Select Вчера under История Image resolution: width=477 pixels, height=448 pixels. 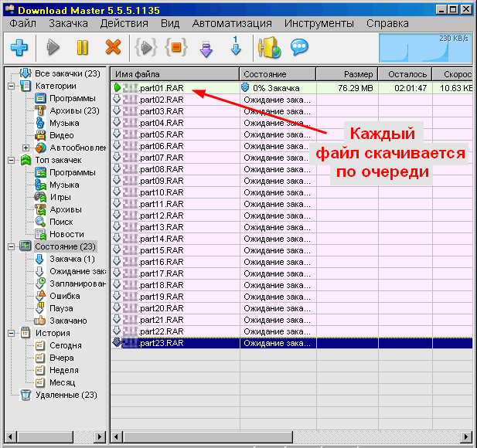point(61,358)
